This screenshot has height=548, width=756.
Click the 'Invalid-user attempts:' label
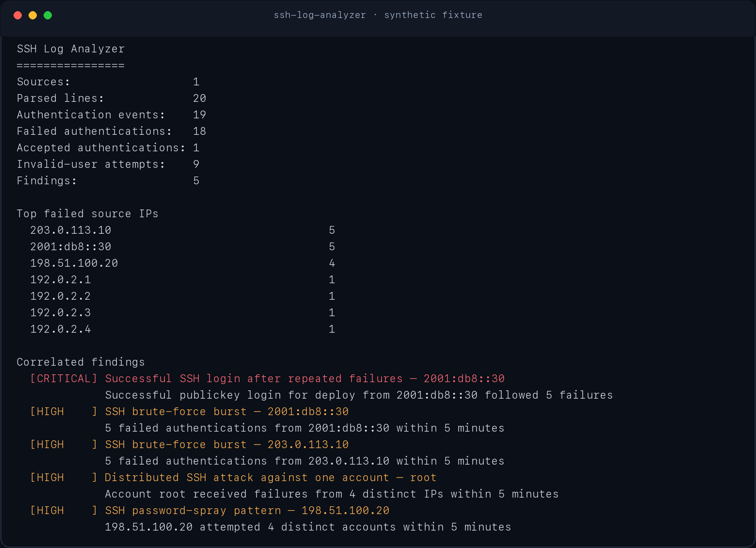(91, 164)
